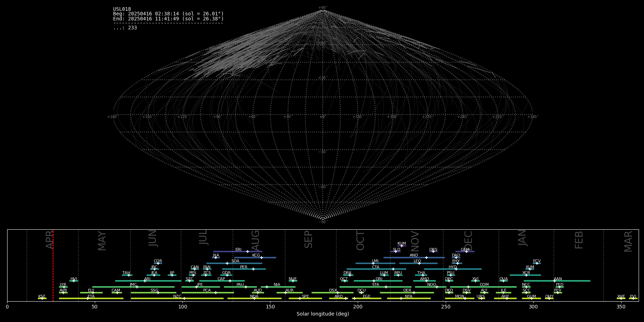Screen dimensions: 644x322
Task: Click the ELY shower label
Action: pos(91,291)
